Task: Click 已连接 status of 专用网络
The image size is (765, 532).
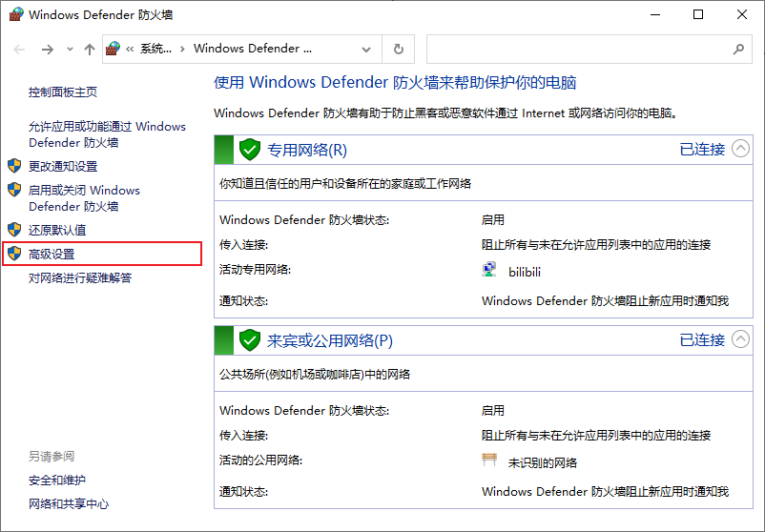Action: tap(703, 150)
